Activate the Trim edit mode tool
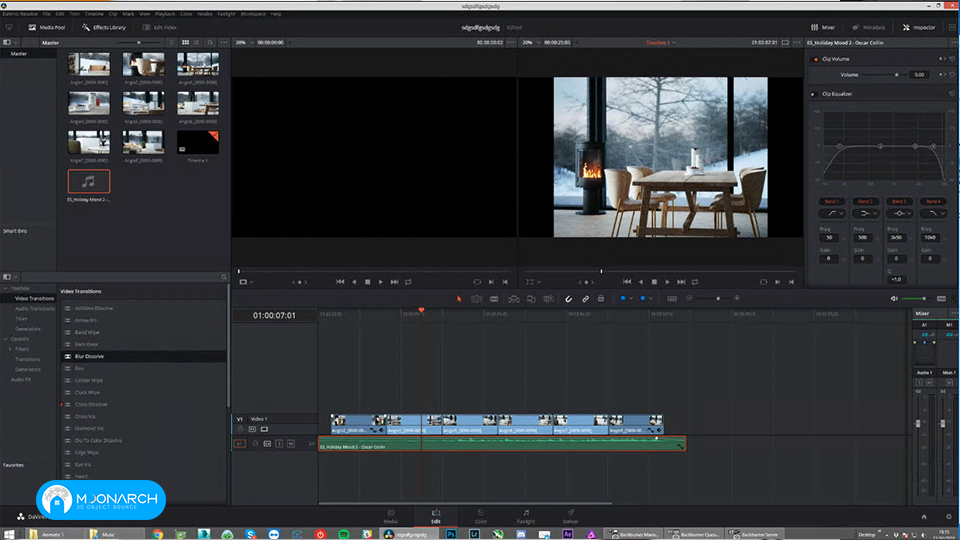Image resolution: width=960 pixels, height=540 pixels. tap(476, 299)
